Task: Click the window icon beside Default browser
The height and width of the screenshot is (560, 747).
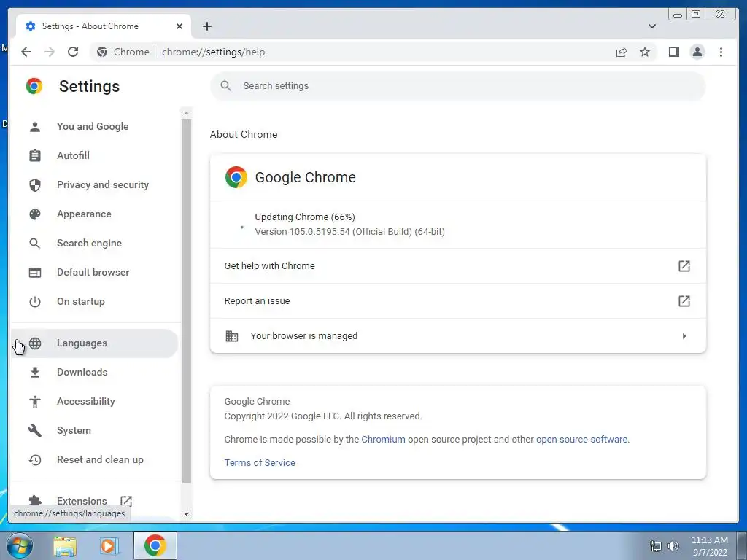Action: pyautogui.click(x=35, y=273)
